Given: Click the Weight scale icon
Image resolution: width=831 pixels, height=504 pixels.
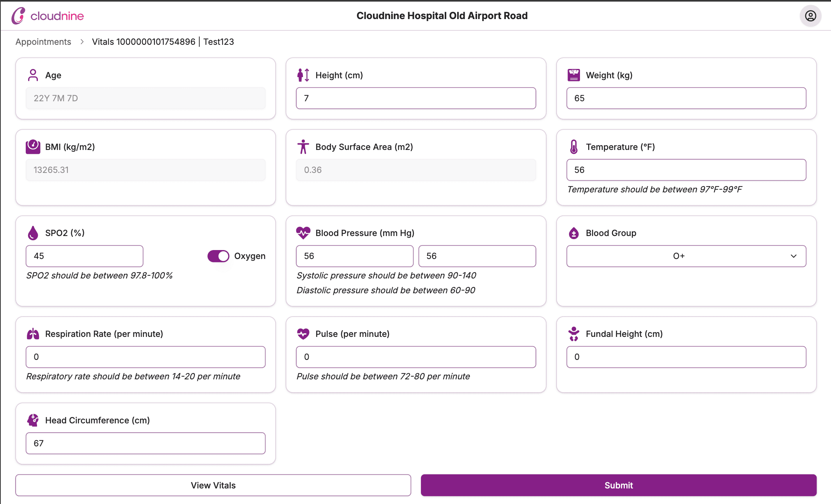Looking at the screenshot, I should (x=573, y=74).
